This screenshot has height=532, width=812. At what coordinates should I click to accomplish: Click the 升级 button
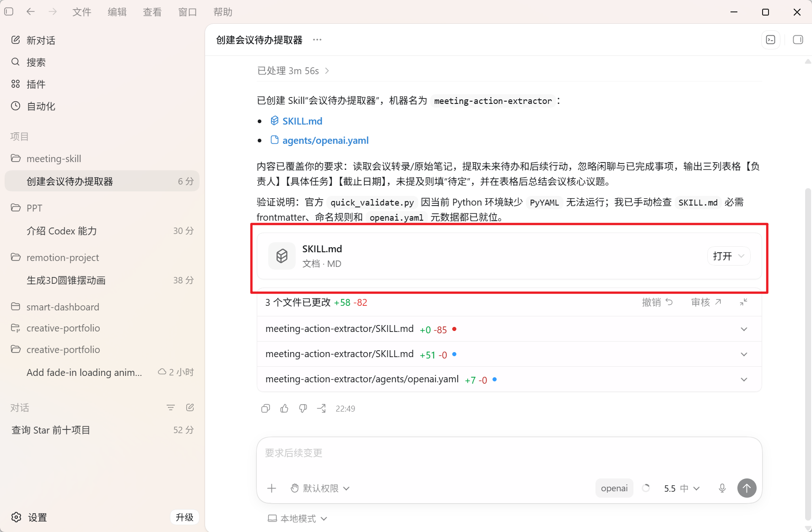click(x=184, y=517)
